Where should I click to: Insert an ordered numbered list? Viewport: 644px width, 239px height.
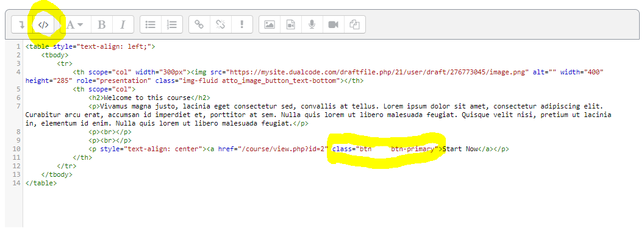click(172, 24)
